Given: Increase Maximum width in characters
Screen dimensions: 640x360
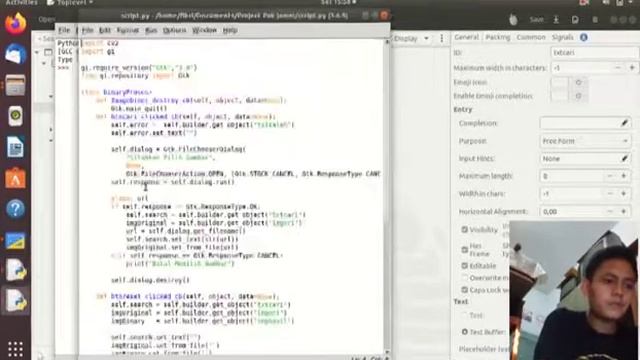Looking at the screenshot, I should pyautogui.click(x=632, y=68).
